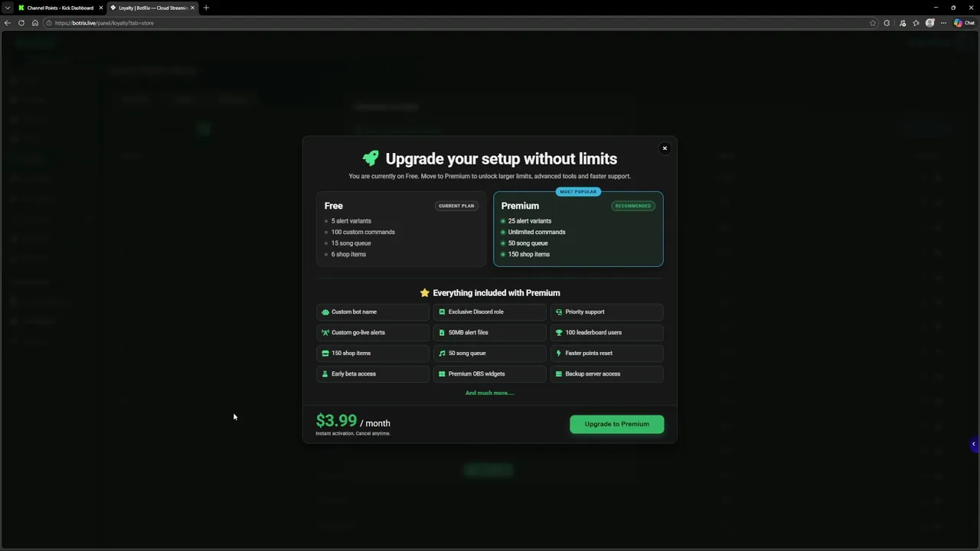Click '6 shop items' in Free list

pyautogui.click(x=348, y=254)
